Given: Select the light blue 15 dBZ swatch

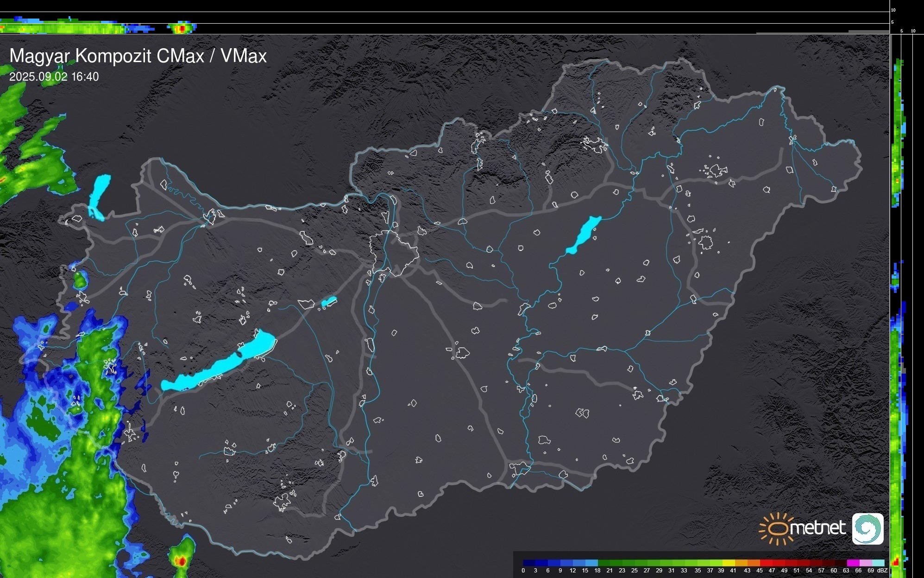Looking at the screenshot, I should click(591, 563).
